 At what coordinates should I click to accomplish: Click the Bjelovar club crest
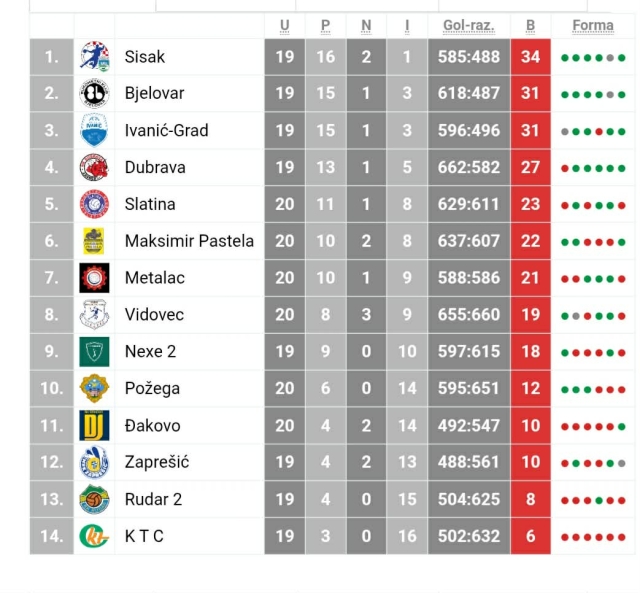(x=94, y=94)
